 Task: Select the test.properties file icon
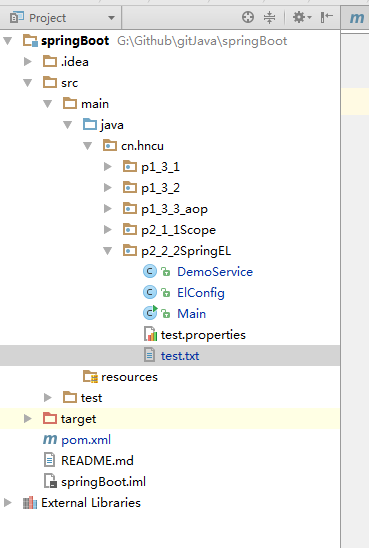[x=150, y=334]
